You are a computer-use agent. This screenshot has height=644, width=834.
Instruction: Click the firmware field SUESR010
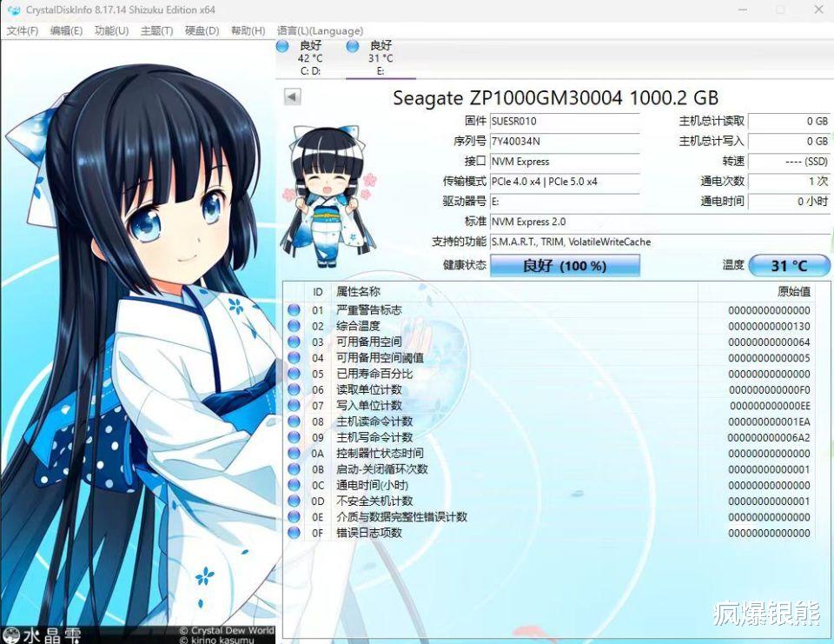(x=565, y=122)
